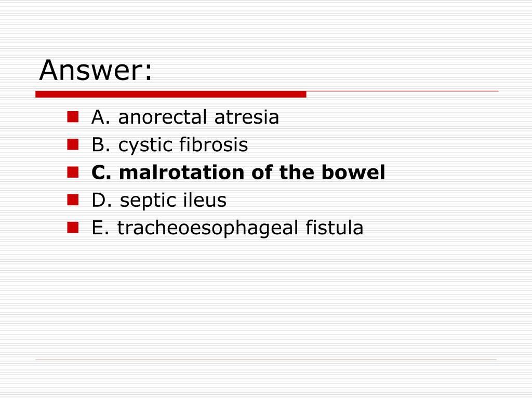Click the thin gray line near the slide bottom
The height and width of the screenshot is (399, 532).
[266, 359]
